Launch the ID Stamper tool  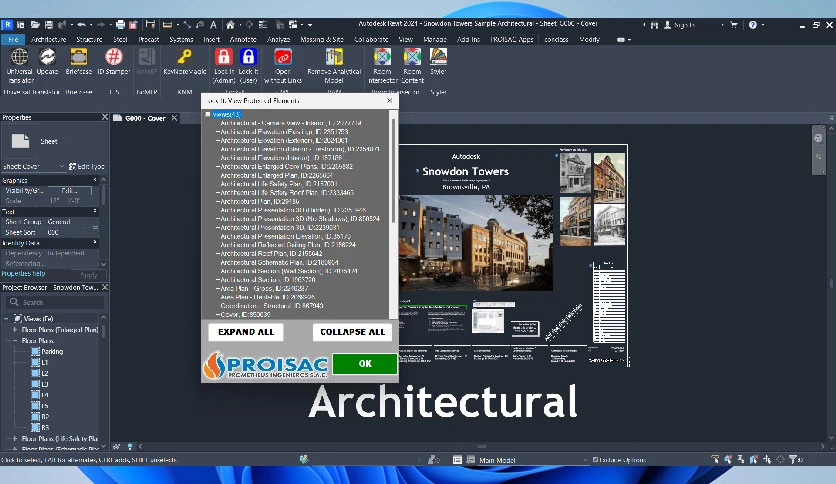pyautogui.click(x=114, y=57)
